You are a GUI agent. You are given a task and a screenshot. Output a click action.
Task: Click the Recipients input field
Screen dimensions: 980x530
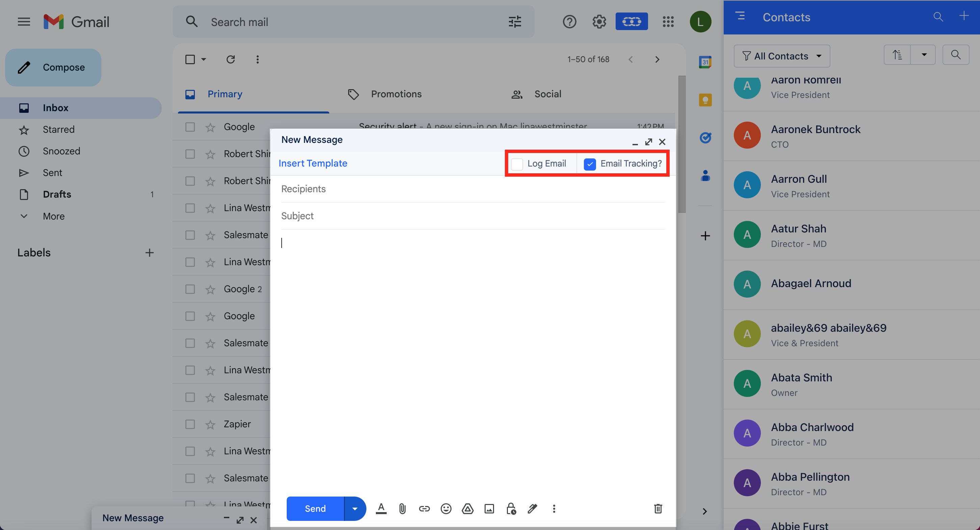472,189
